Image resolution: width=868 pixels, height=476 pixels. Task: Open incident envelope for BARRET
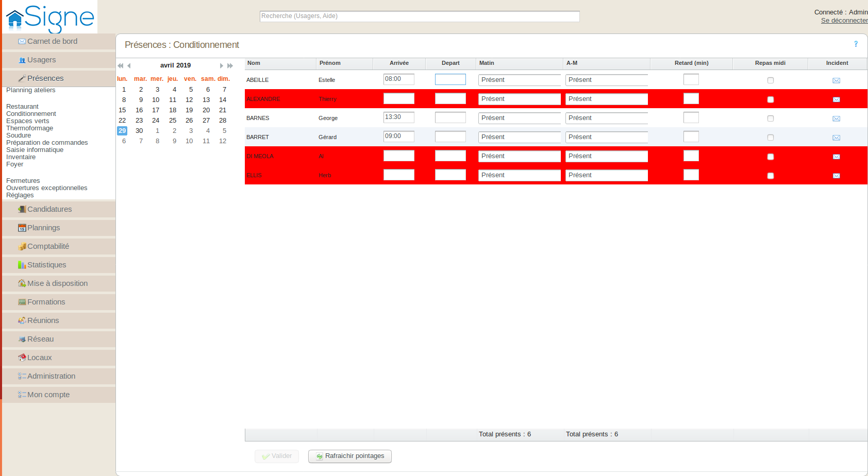point(837,138)
